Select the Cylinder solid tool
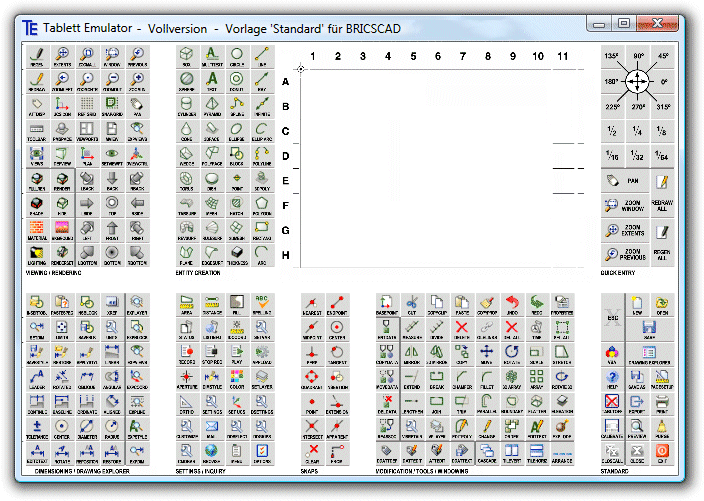Screen dimensions: 704x501 tap(187, 106)
